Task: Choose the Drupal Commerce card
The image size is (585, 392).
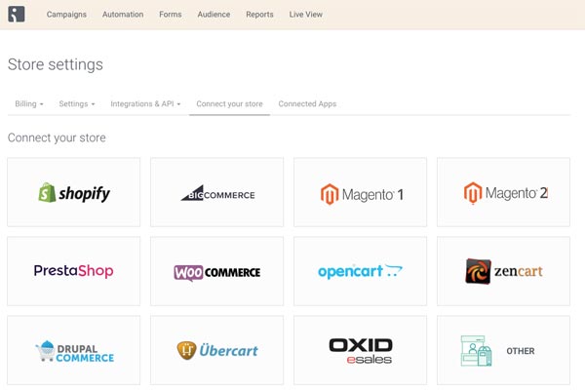Action: (x=74, y=350)
